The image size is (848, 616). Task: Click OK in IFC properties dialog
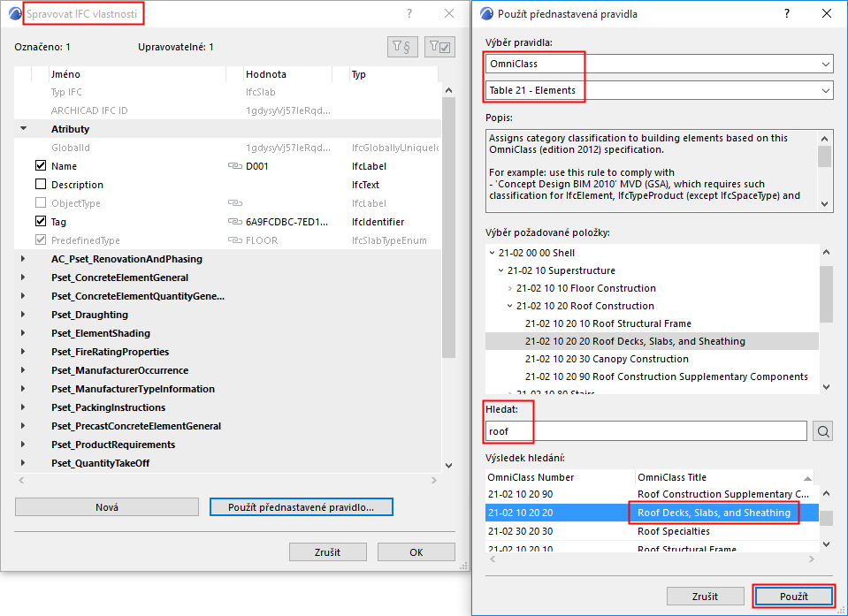click(416, 552)
